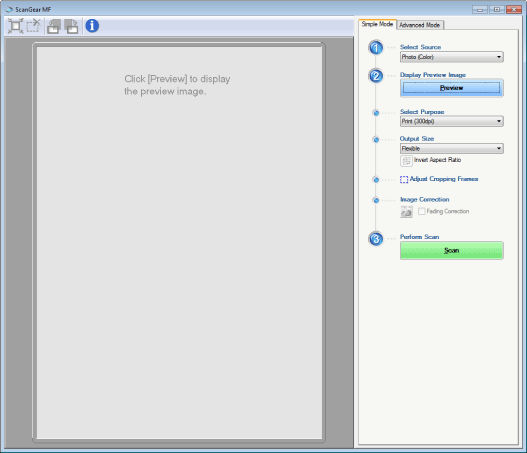Viewport: 527px width, 453px height.
Task: Enable the Fading Correction checkbox
Action: (x=421, y=211)
